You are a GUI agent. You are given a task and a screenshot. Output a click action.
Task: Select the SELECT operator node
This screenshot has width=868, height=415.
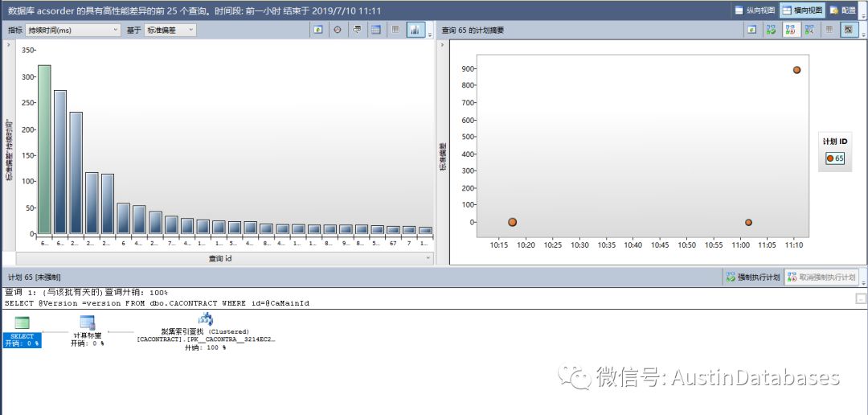click(x=23, y=331)
